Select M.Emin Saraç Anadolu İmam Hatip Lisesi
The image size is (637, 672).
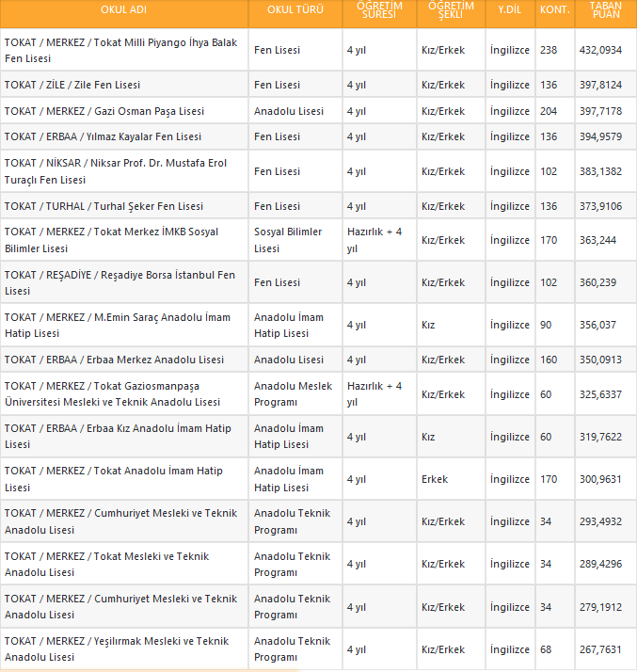[x=117, y=325]
